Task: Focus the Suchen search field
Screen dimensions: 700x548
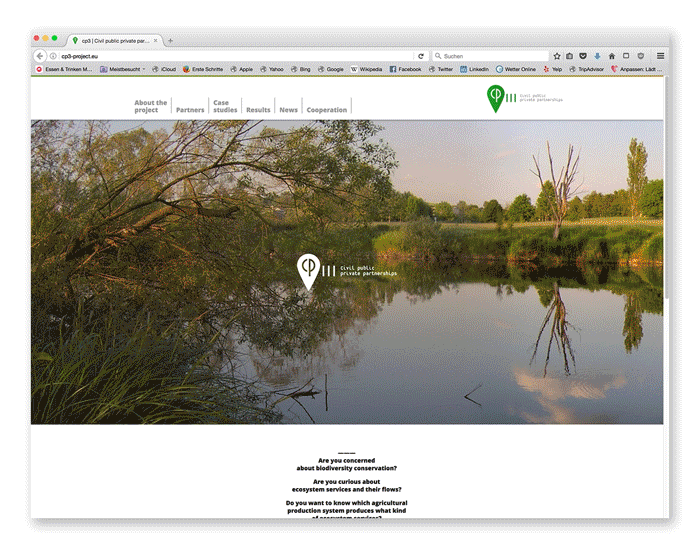Action: [x=490, y=56]
